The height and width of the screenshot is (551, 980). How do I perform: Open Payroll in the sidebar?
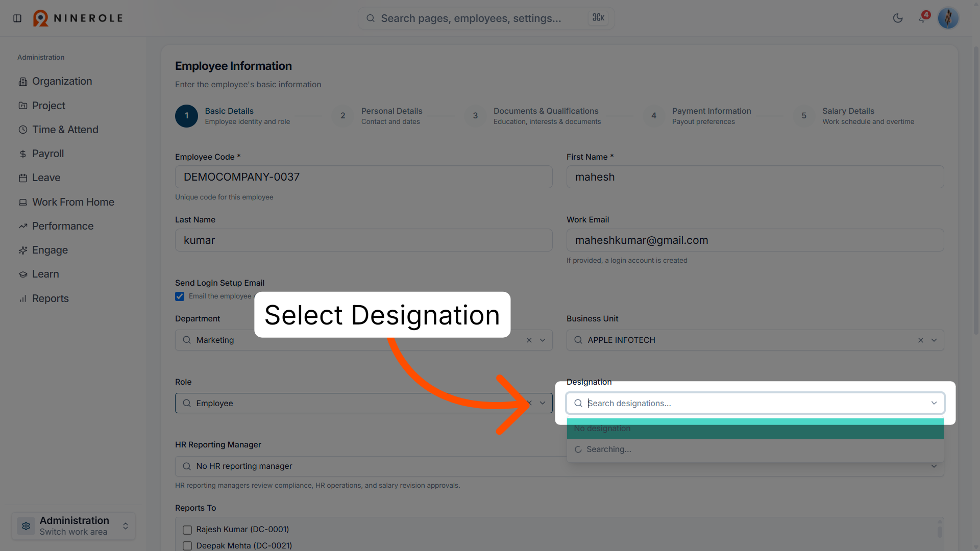(48, 154)
